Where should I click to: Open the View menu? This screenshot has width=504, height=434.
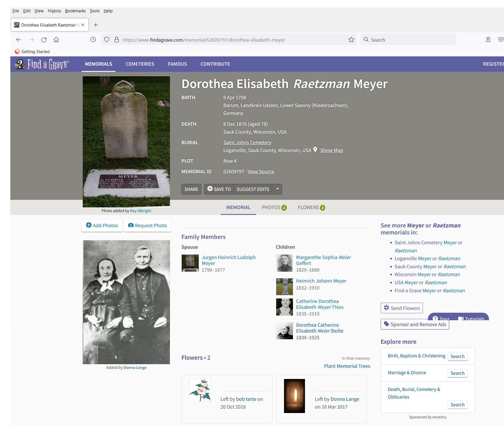(x=39, y=11)
